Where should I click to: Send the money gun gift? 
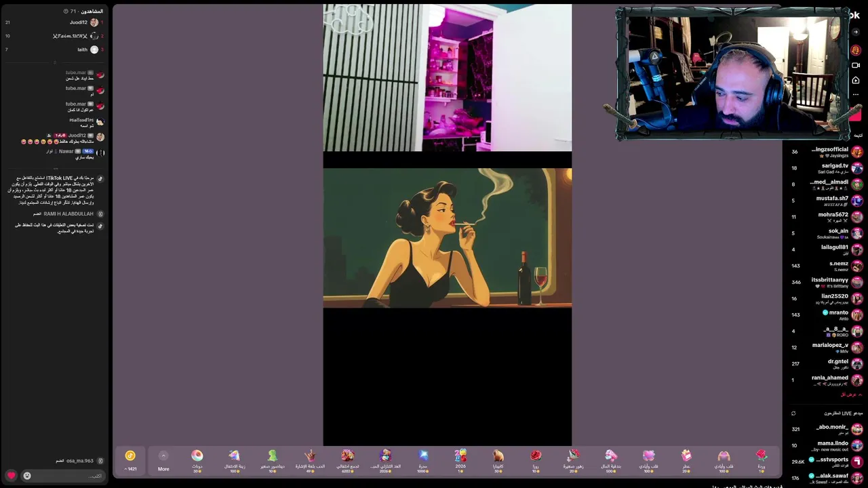(x=610, y=460)
